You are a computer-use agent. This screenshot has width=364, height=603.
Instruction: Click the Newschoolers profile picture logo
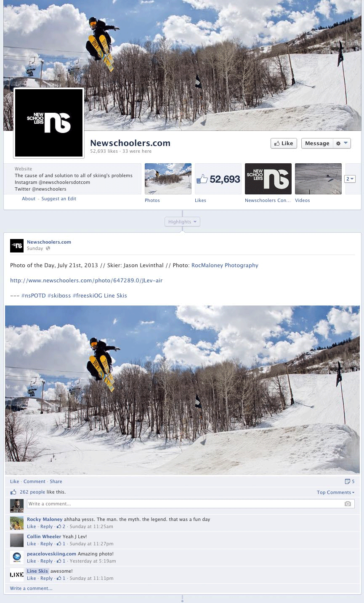click(49, 123)
